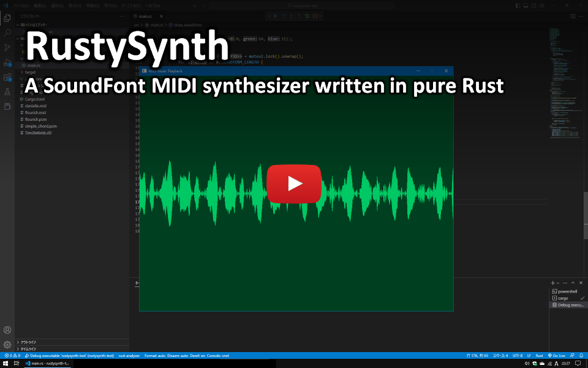Click the Debug executable 'rustysynth-test' launcher
This screenshot has width=588, height=368.
(x=69, y=356)
